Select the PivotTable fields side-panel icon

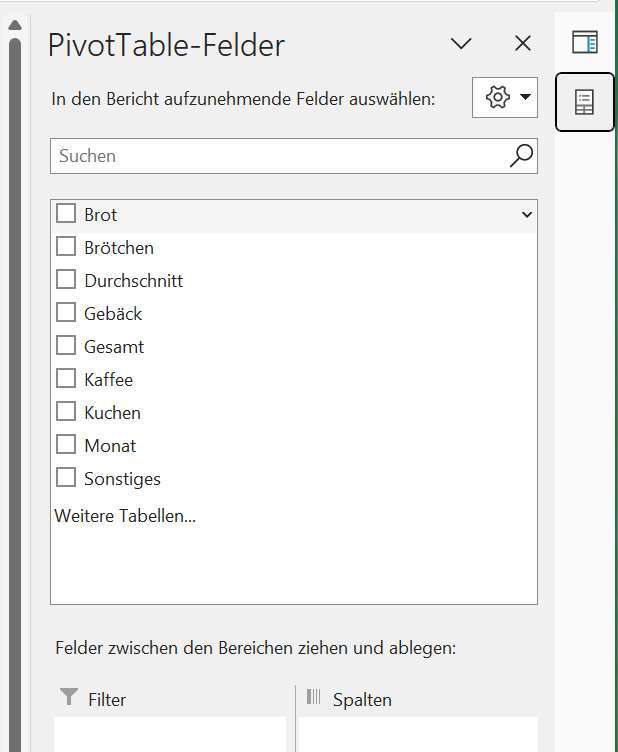coord(584,102)
